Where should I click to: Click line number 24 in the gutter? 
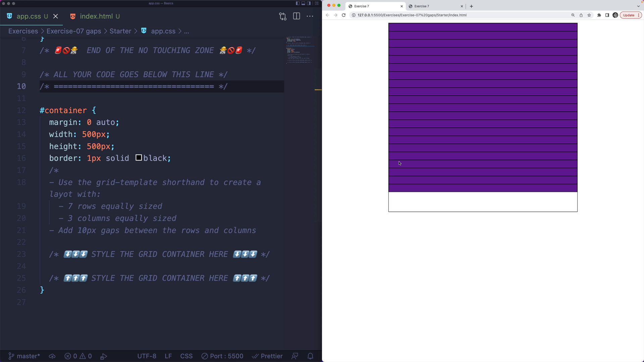21,266
